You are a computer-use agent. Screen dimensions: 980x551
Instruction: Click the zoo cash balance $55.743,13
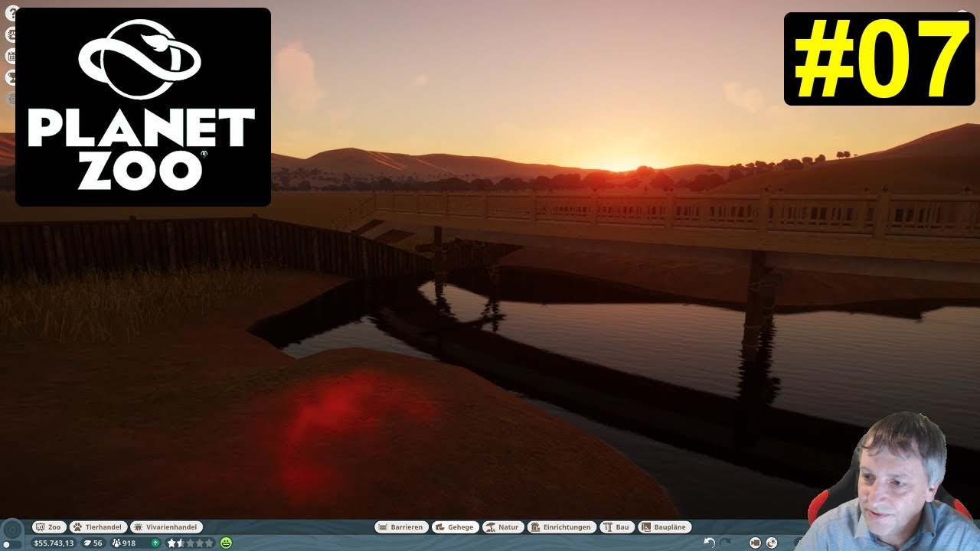(54, 543)
